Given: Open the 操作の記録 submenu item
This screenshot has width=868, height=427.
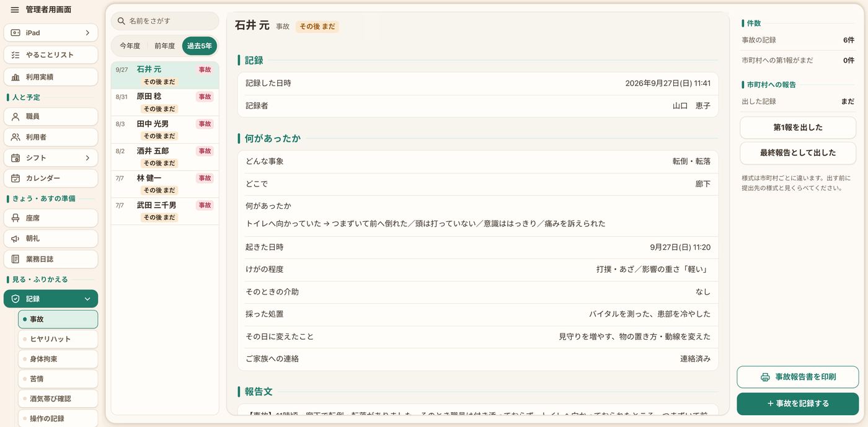Looking at the screenshot, I should tap(58, 418).
